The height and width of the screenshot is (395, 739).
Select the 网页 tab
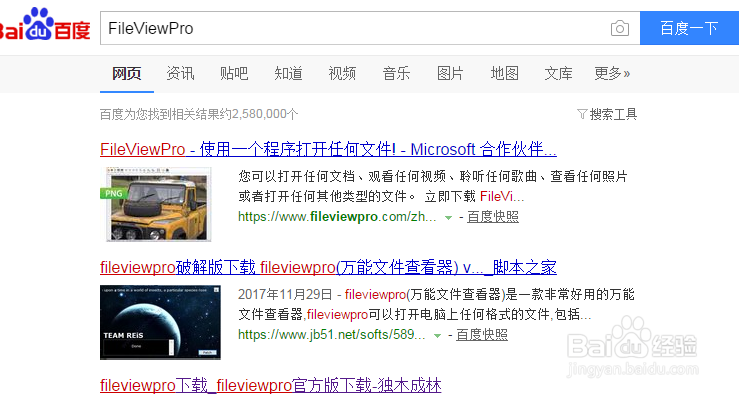coord(126,74)
